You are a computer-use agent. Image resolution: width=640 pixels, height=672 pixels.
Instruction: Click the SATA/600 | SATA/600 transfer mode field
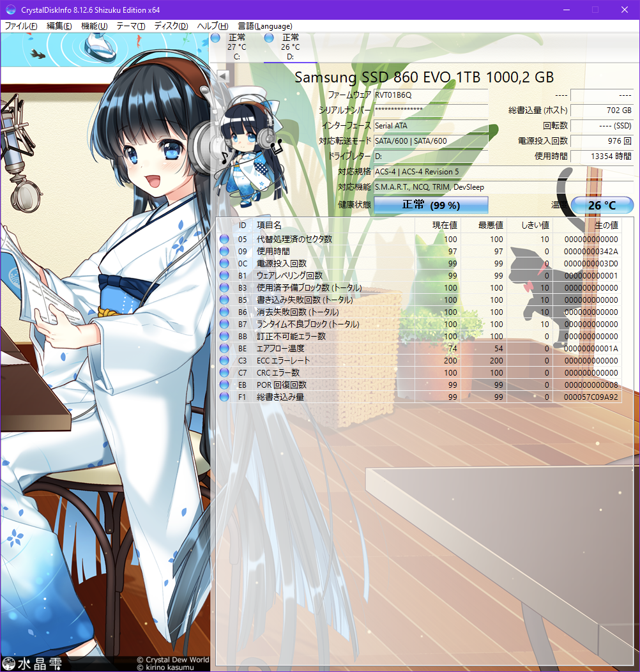coord(430,141)
